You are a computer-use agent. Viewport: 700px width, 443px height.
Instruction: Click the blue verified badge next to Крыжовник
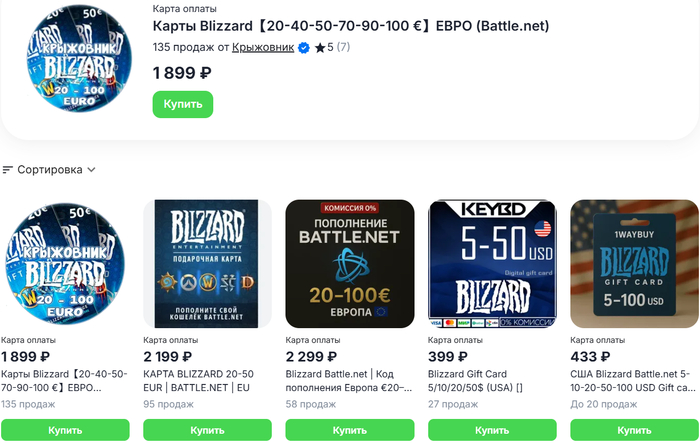(x=303, y=47)
